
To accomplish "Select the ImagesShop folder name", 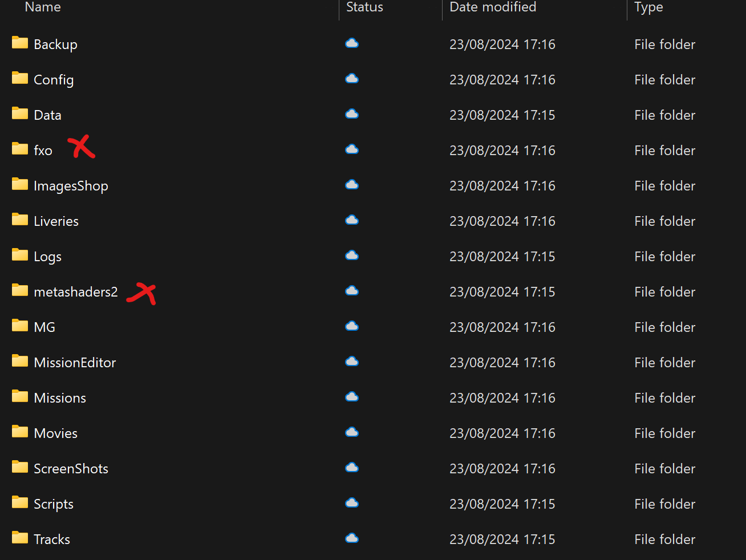I will (x=71, y=186).
